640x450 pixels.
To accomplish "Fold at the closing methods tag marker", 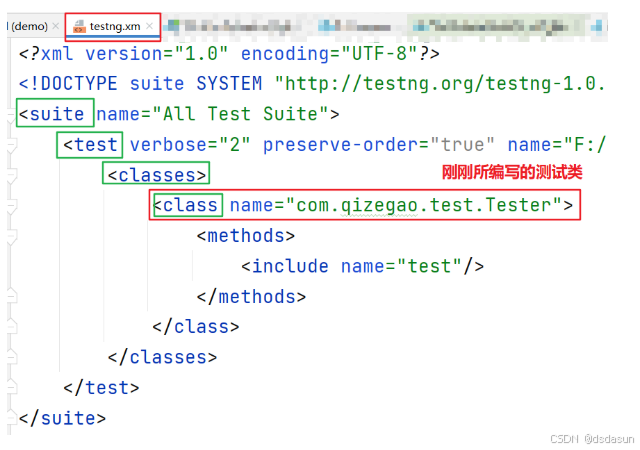I will click(x=11, y=295).
